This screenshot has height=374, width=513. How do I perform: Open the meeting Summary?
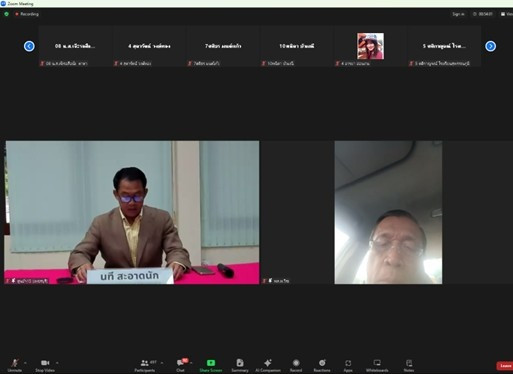tap(240, 365)
